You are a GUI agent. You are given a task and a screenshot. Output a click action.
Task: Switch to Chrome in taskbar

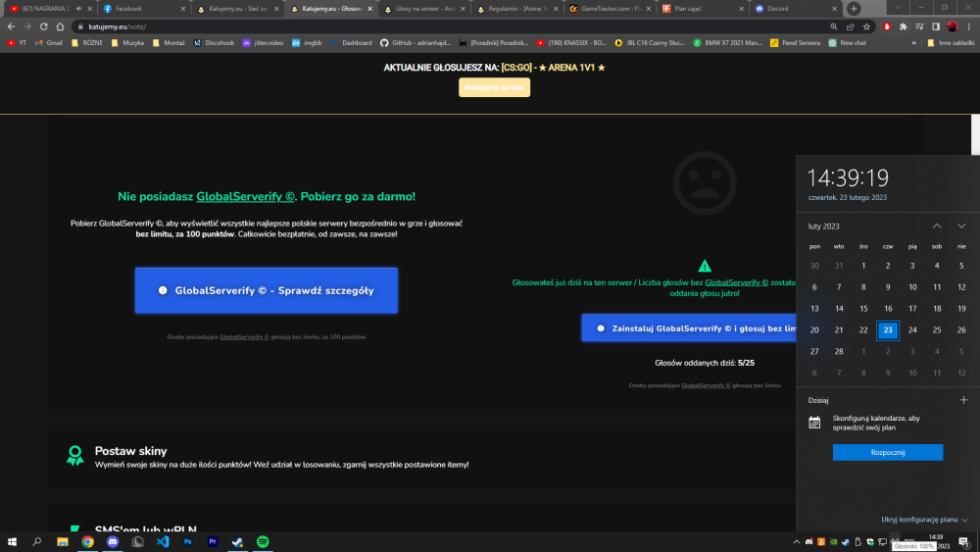pyautogui.click(x=87, y=542)
